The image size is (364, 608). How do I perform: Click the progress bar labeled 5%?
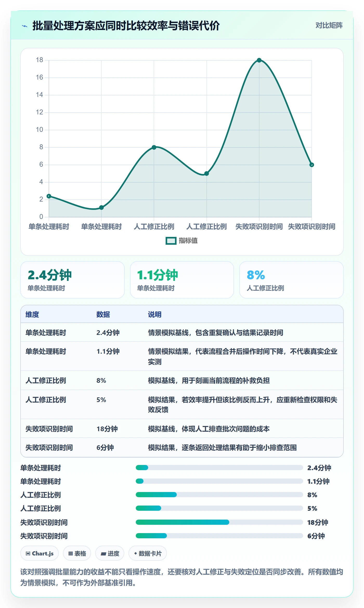[219, 508]
